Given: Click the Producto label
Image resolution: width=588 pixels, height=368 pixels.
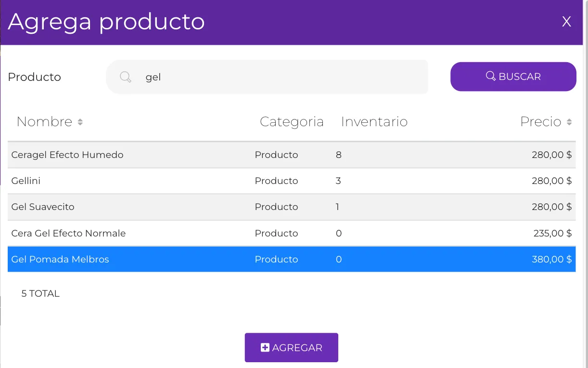Looking at the screenshot, I should 34,77.
